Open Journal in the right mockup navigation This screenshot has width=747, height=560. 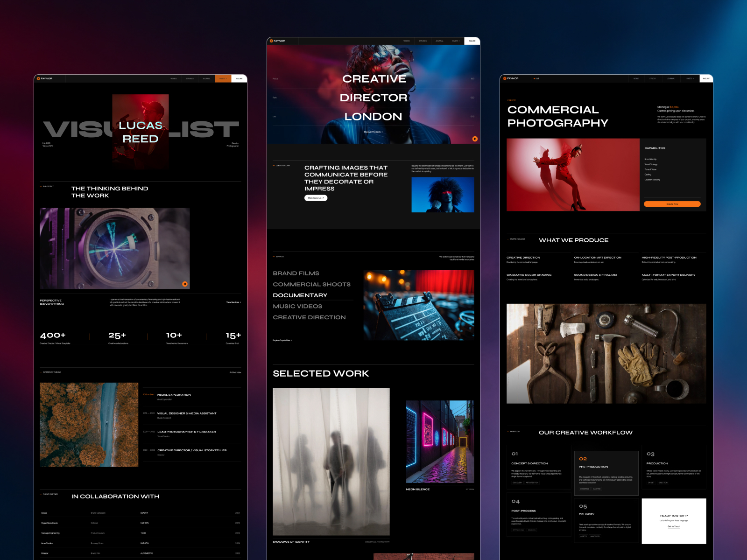coord(671,78)
